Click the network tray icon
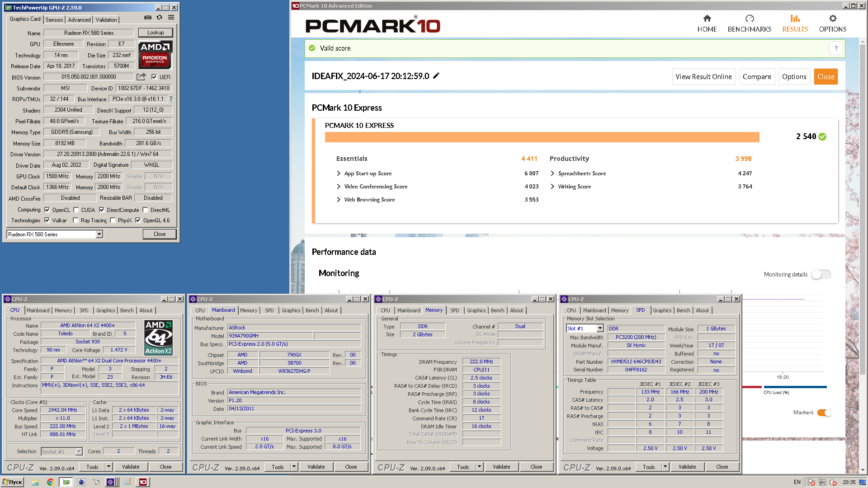Viewport: 868px width, 488px height. tap(822, 482)
